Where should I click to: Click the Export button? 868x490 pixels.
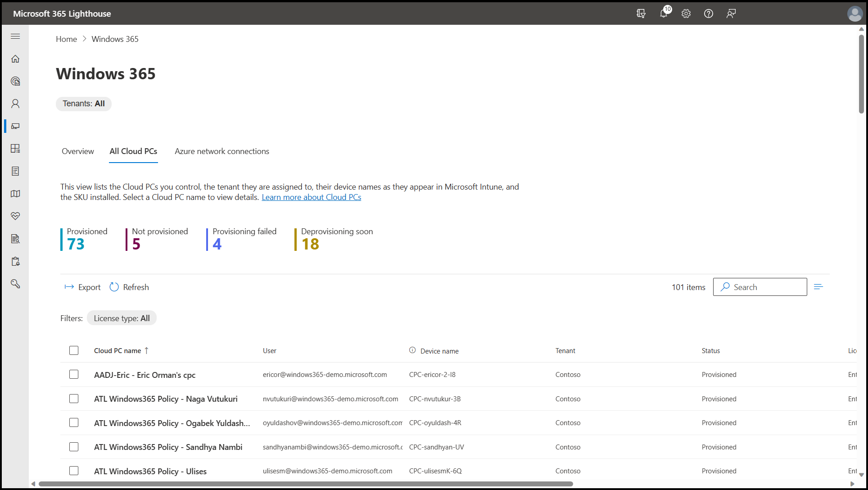click(83, 287)
